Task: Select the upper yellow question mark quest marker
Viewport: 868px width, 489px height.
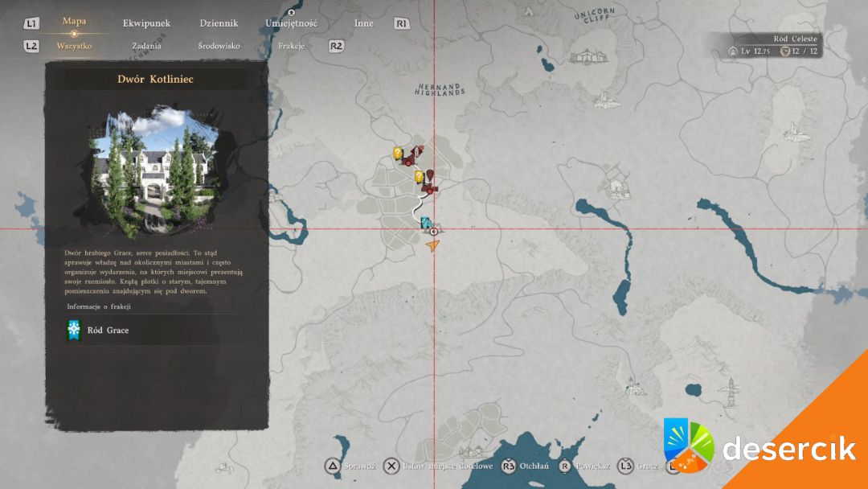Action: click(398, 153)
